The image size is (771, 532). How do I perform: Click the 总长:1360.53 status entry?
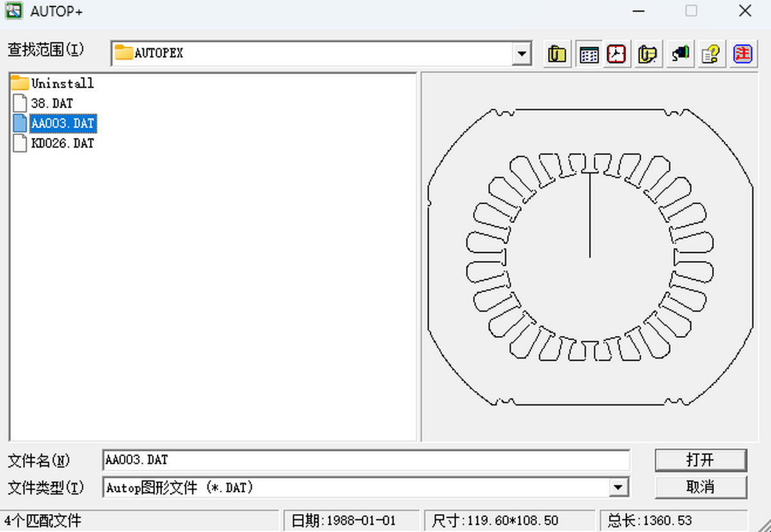pyautogui.click(x=673, y=520)
